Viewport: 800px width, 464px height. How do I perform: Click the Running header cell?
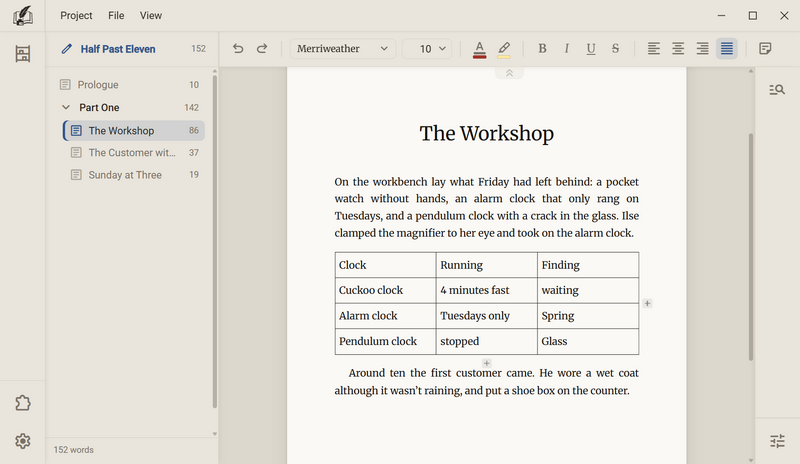coord(486,265)
